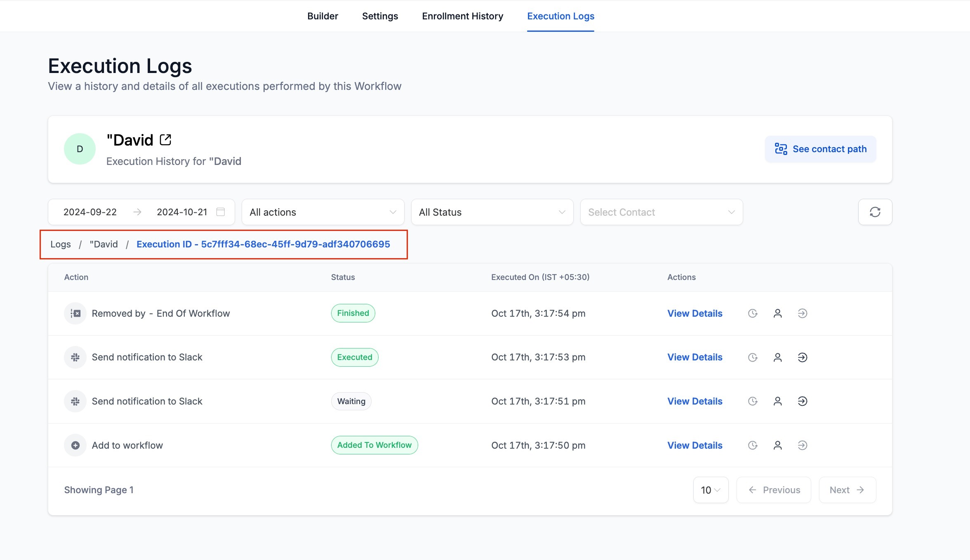
Task: Click person icon in Add to workflow row
Action: [777, 445]
